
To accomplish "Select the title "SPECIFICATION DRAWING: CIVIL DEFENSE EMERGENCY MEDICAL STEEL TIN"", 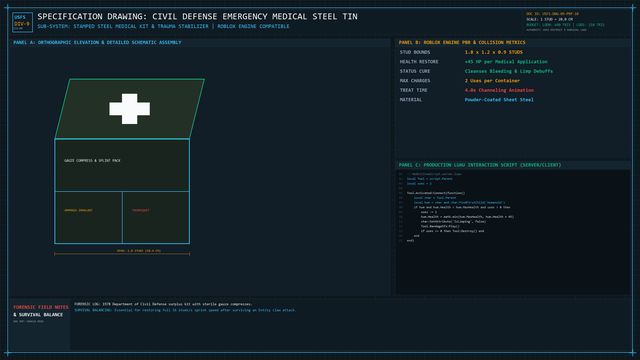I will [198, 17].
